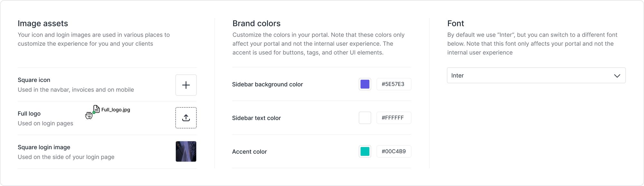Click the Full_logo.jpg file name text
Screen dimensions: 644x186
pos(116,110)
